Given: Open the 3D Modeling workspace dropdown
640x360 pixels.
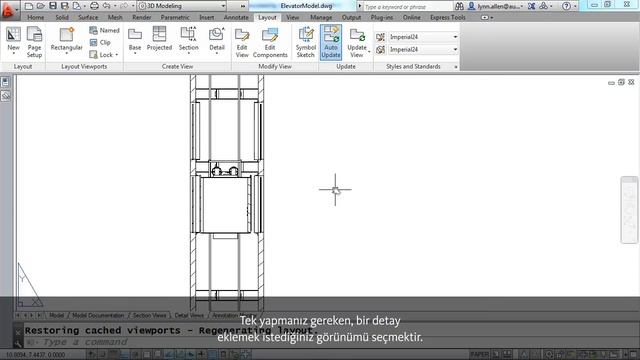Looking at the screenshot, I should [x=182, y=6].
